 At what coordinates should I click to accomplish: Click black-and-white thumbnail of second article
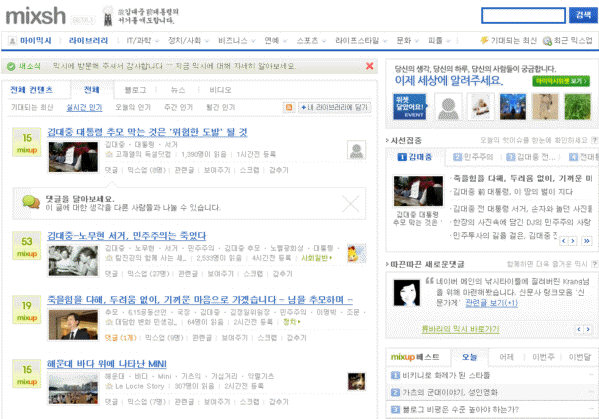point(73,260)
